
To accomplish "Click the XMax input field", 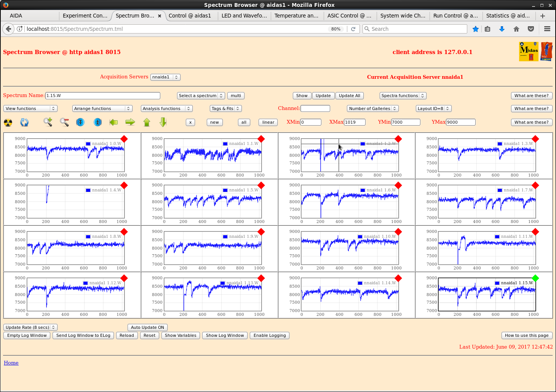I will (355, 122).
